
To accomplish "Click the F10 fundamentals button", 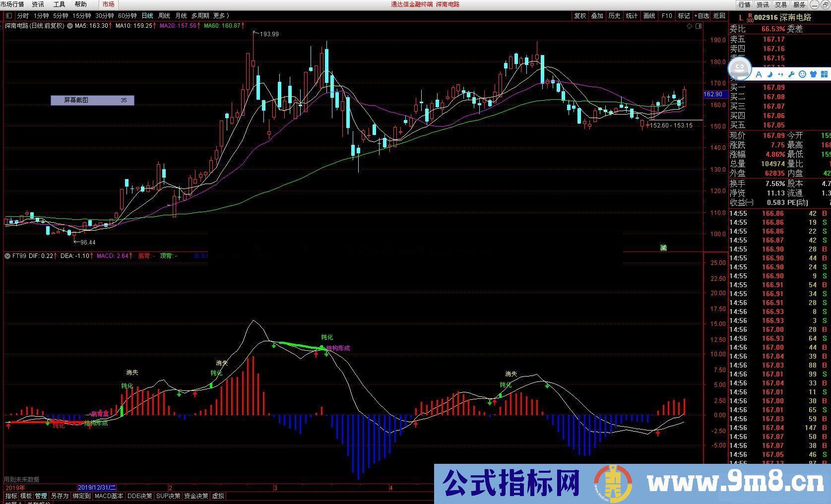I will pyautogui.click(x=666, y=15).
